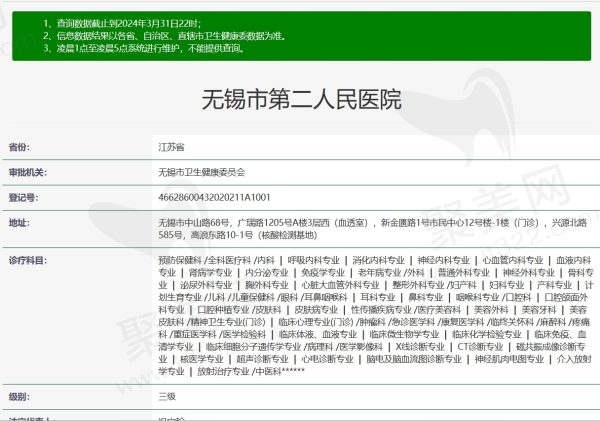Select 神经外科专业 in departments list

click(529, 273)
